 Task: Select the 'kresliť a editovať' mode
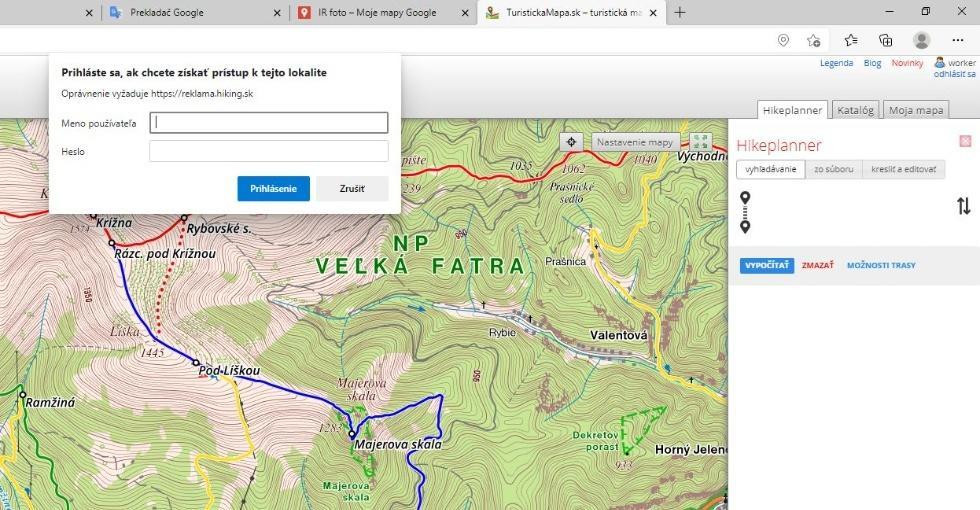[x=903, y=170]
